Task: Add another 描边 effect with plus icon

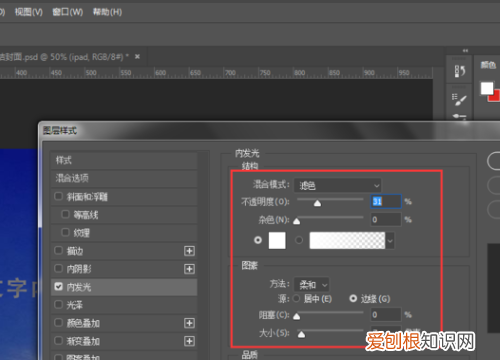Action: (x=189, y=251)
